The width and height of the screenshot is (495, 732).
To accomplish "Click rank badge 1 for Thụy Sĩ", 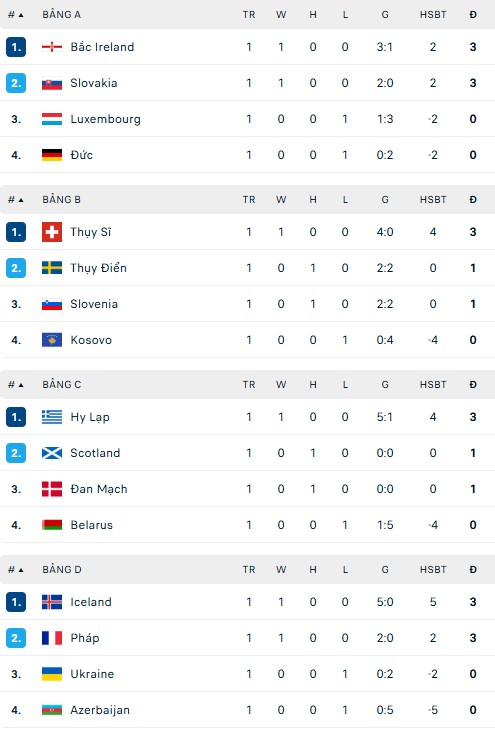I will [x=16, y=232].
